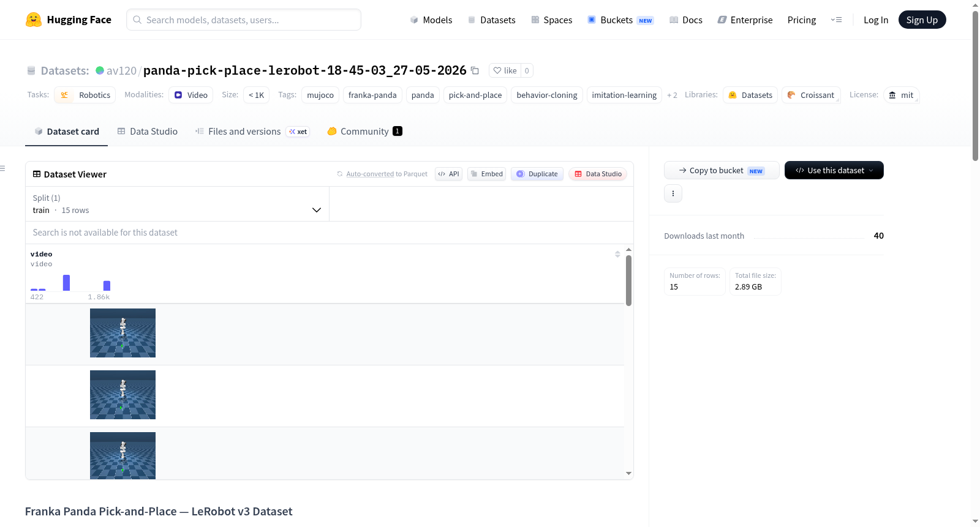
Task: Click Log In
Action: [876, 20]
